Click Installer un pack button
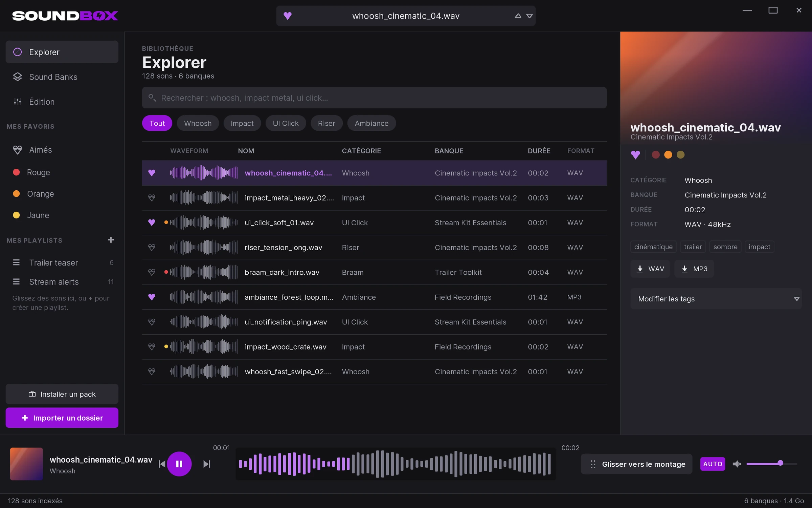The height and width of the screenshot is (508, 812). click(62, 394)
